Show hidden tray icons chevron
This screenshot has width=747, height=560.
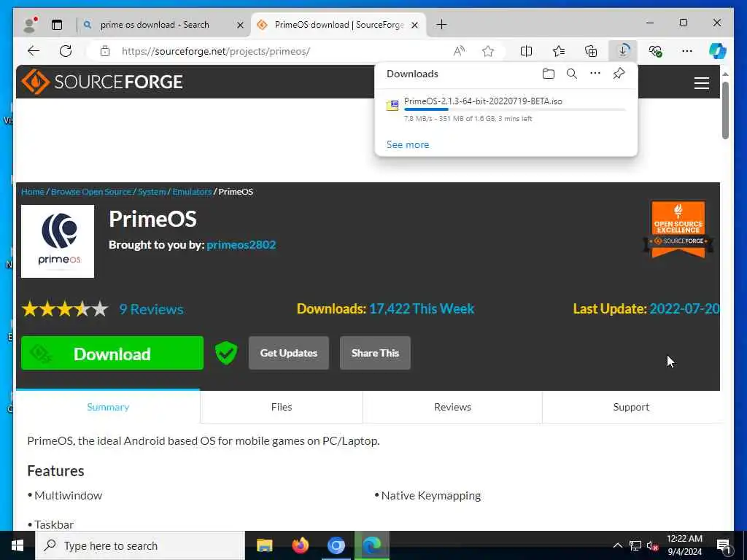click(x=617, y=545)
